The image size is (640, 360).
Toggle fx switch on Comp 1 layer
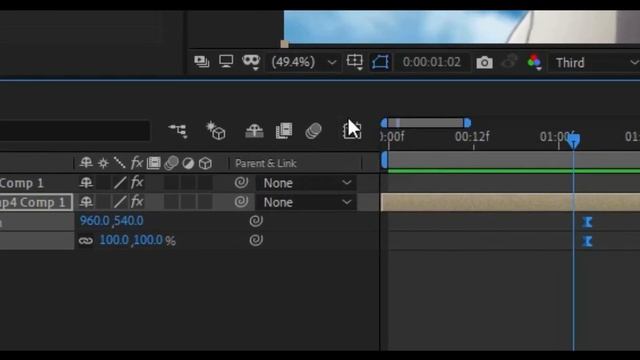pyautogui.click(x=137, y=182)
